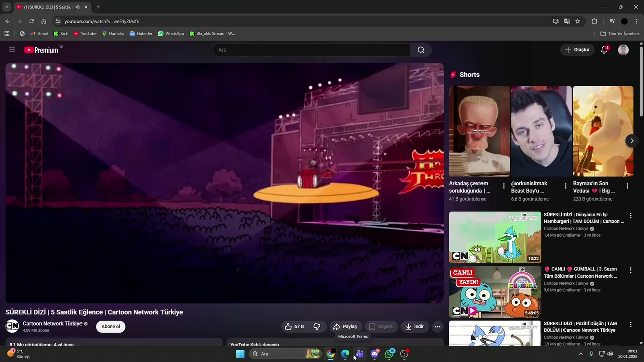
Task: Translate this page icon
Action: pyautogui.click(x=567, y=21)
